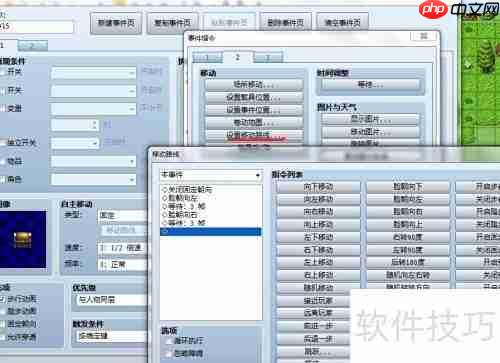Toggle the first 开关 condition checkbox
The width and height of the screenshot is (500, 363).
coord(3,72)
